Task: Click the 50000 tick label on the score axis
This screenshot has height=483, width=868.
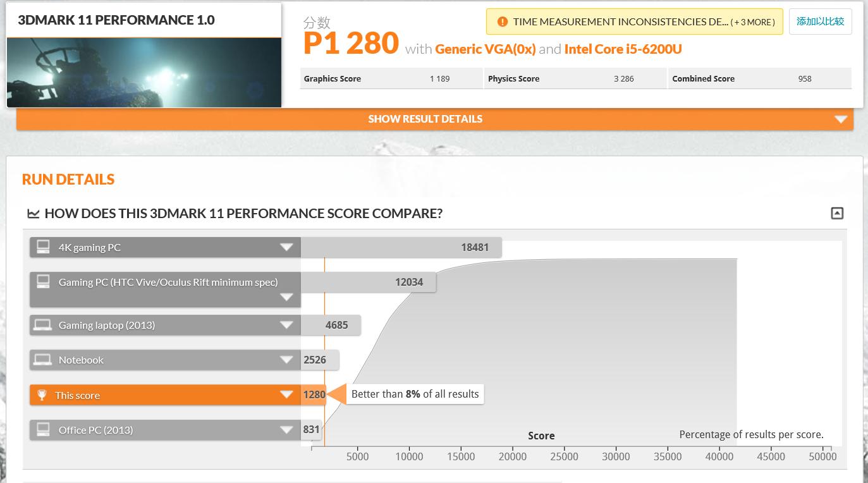Action: point(823,456)
